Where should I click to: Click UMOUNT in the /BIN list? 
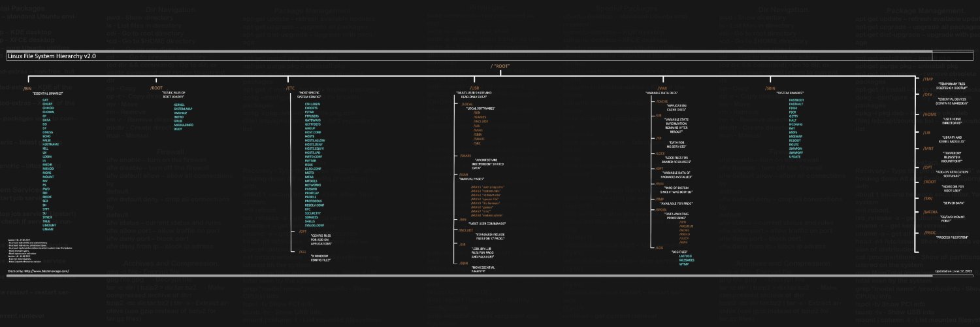pos(48,225)
